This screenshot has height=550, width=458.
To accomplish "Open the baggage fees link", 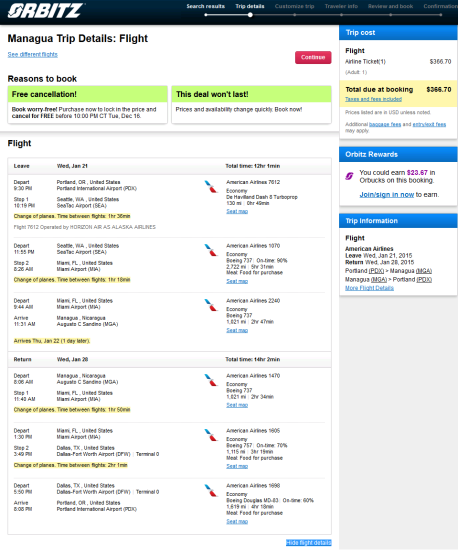I will [x=385, y=124].
